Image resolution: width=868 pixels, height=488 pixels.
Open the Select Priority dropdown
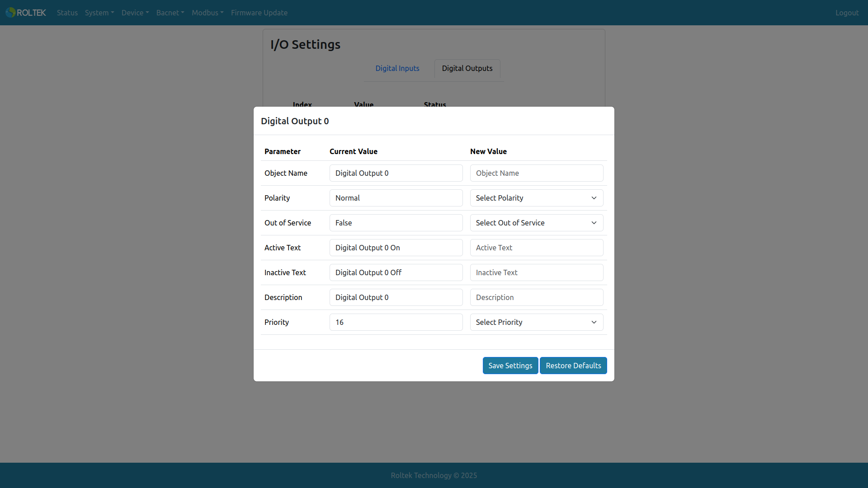pyautogui.click(x=537, y=322)
